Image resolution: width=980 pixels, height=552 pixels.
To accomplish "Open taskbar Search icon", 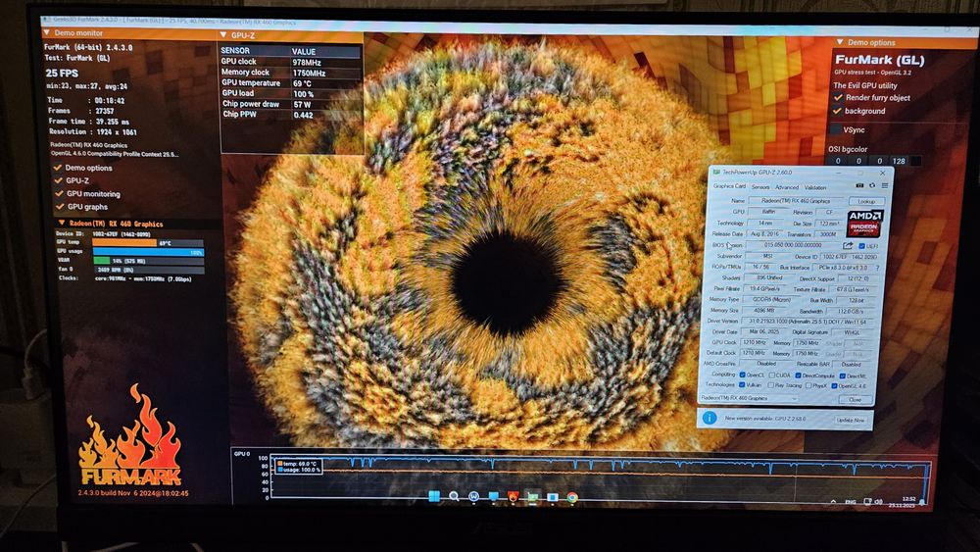I will pyautogui.click(x=454, y=496).
